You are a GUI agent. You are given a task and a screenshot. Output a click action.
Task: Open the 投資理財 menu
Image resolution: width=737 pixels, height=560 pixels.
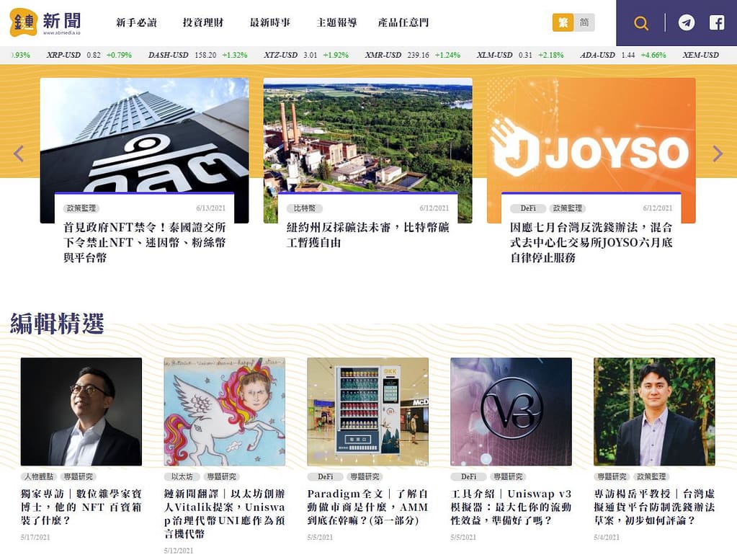tap(203, 22)
